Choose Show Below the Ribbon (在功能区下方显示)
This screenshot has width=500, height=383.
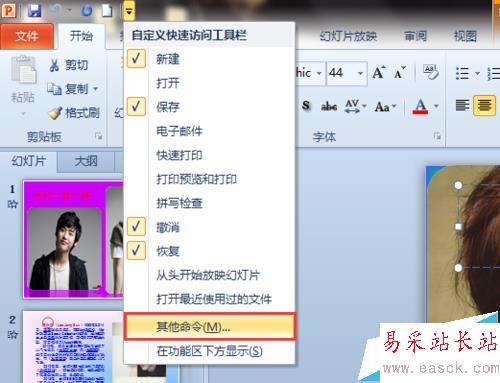tap(209, 351)
